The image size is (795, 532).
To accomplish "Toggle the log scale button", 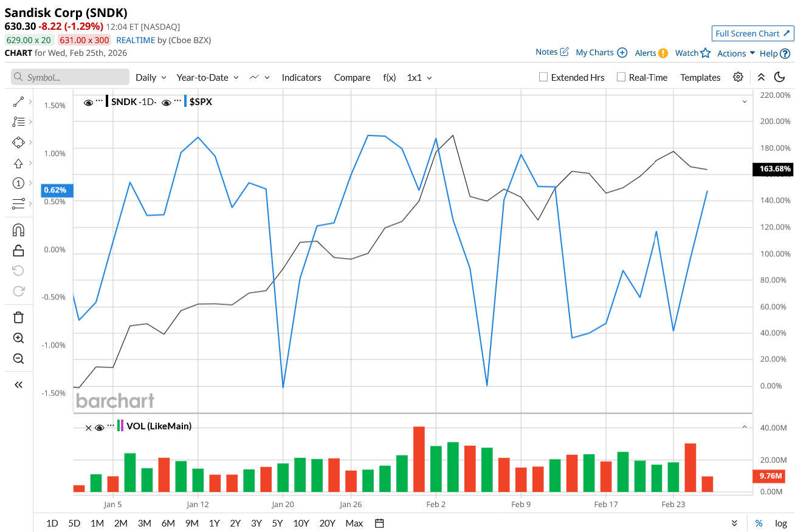I will coord(781,523).
